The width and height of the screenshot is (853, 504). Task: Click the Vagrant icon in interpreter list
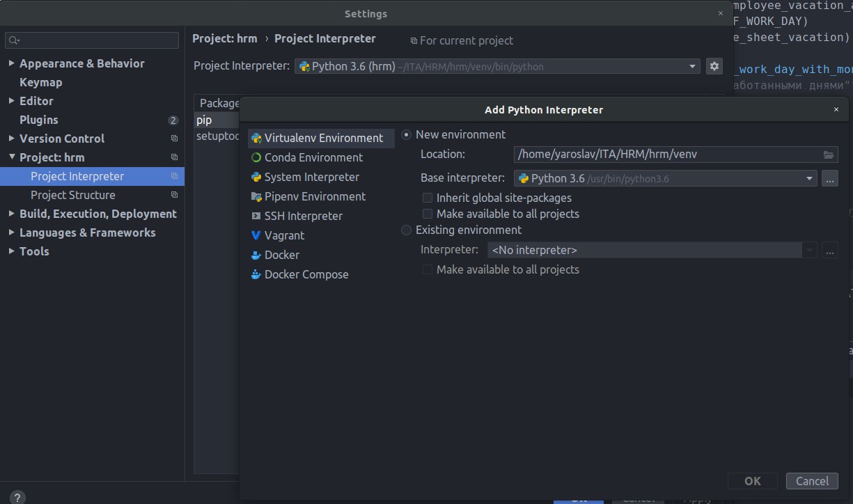point(256,235)
